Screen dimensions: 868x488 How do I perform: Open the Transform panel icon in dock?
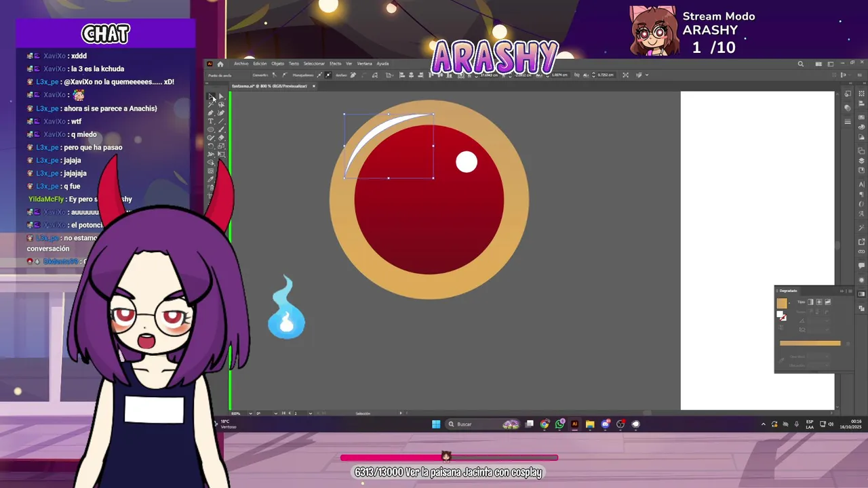tap(861, 94)
